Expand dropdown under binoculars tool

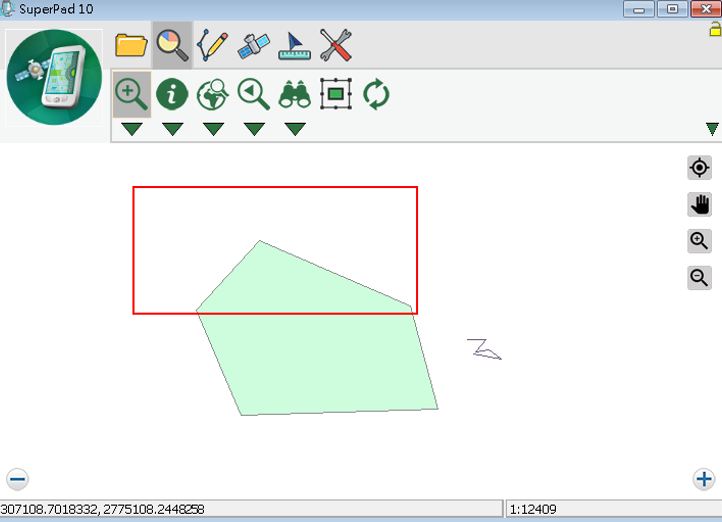295,129
